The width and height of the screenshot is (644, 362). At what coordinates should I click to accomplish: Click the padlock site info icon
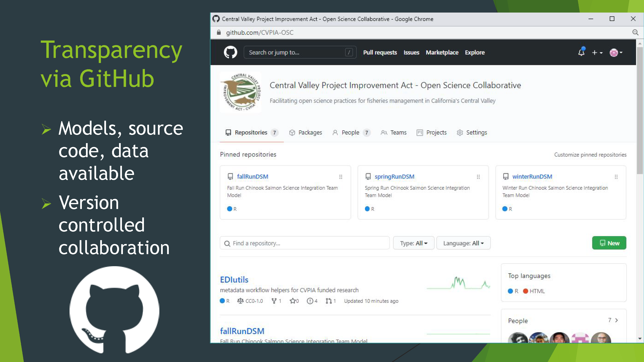pyautogui.click(x=219, y=32)
